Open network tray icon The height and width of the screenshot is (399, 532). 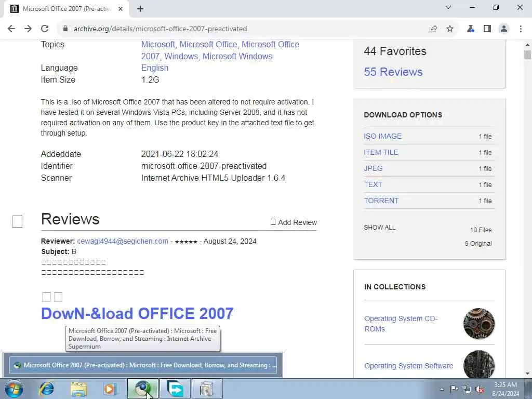click(x=467, y=389)
